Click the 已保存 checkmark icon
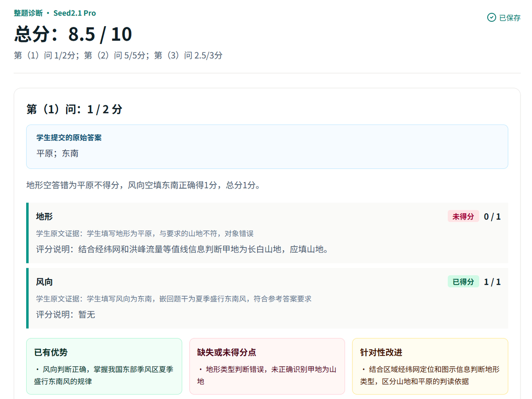The width and height of the screenshot is (532, 399). click(x=491, y=17)
